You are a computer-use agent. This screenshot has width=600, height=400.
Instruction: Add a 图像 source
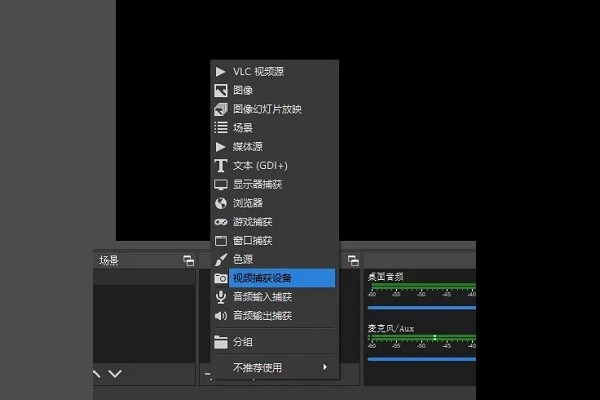tap(274, 90)
